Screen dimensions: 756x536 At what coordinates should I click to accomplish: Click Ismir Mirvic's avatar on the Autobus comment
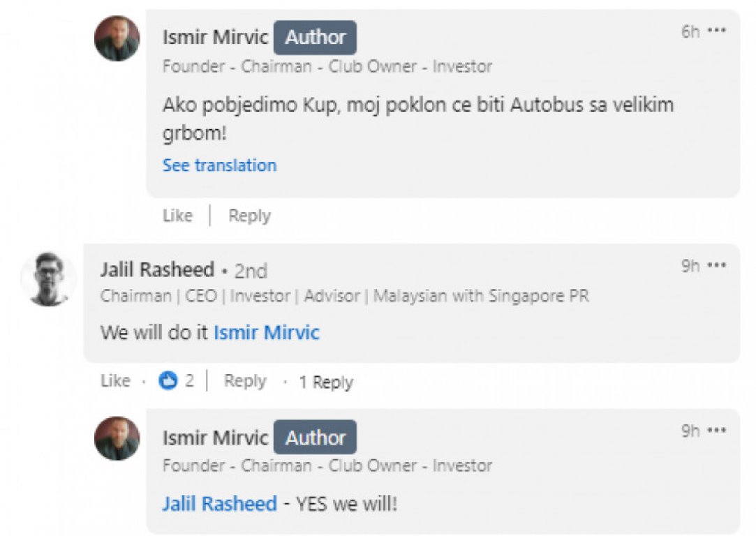pyautogui.click(x=117, y=39)
